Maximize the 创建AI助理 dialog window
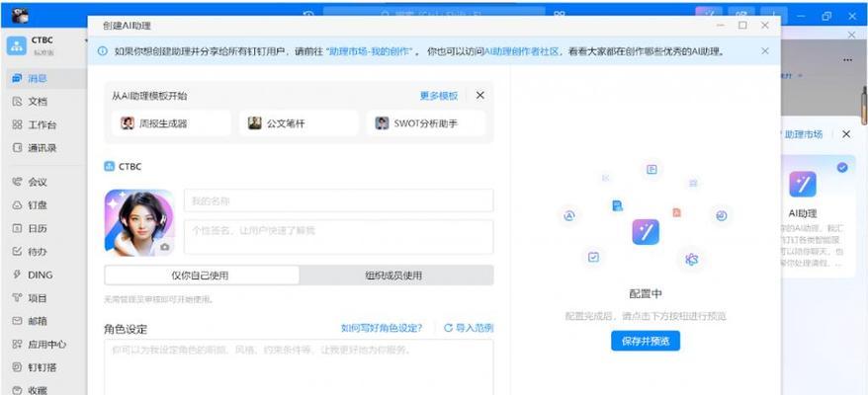This screenshot has height=395, width=868. pyautogui.click(x=742, y=26)
